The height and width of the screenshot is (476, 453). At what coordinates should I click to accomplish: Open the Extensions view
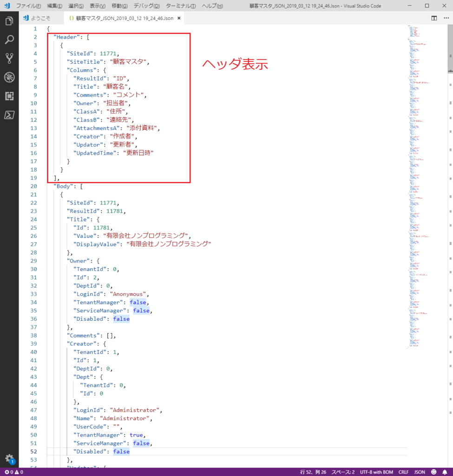click(x=9, y=96)
